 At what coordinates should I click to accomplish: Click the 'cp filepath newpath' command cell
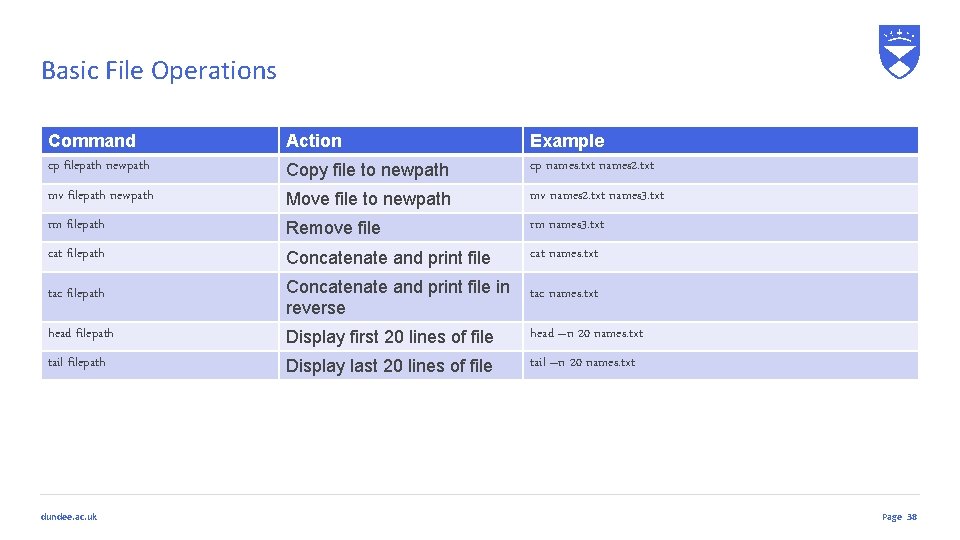[160, 170]
